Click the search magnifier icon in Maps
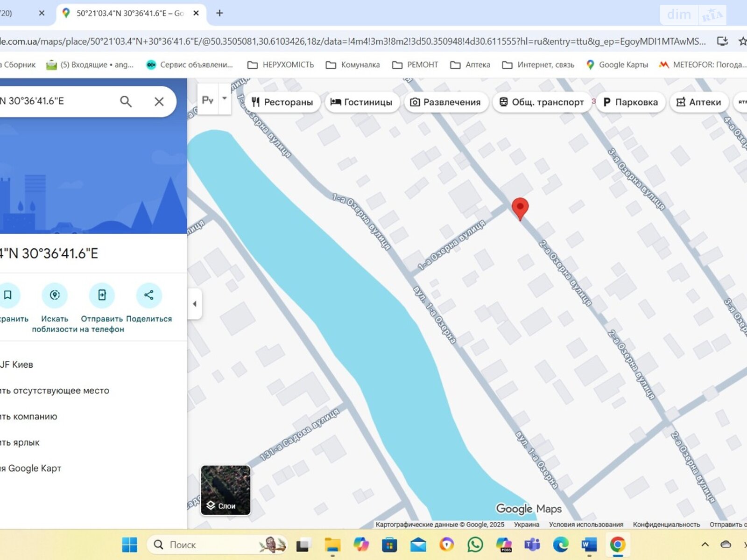This screenshot has width=747, height=560. click(x=125, y=101)
